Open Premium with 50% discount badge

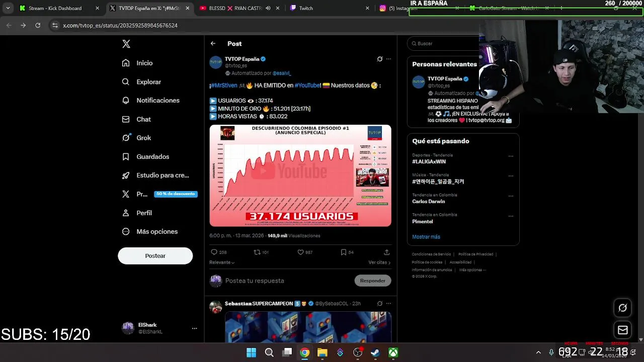tap(159, 194)
